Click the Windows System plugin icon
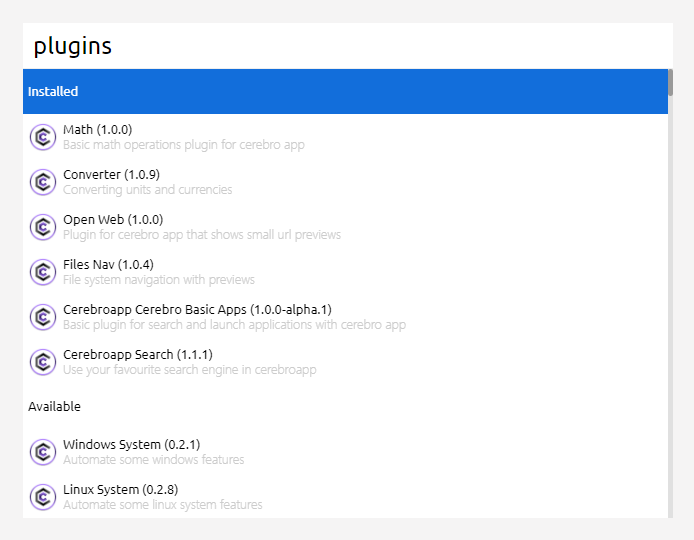Screen dimensions: 694x540 click(x=43, y=452)
